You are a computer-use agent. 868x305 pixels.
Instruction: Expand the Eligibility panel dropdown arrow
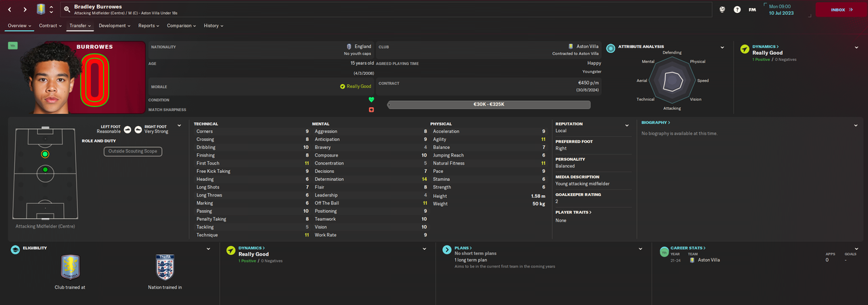[x=208, y=249]
